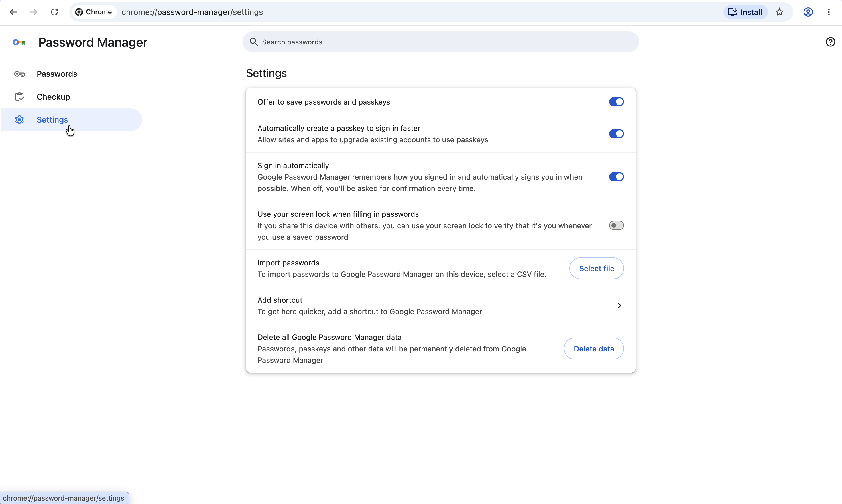Click the Password Manager key logo
This screenshot has width=842, height=504.
[19, 42]
